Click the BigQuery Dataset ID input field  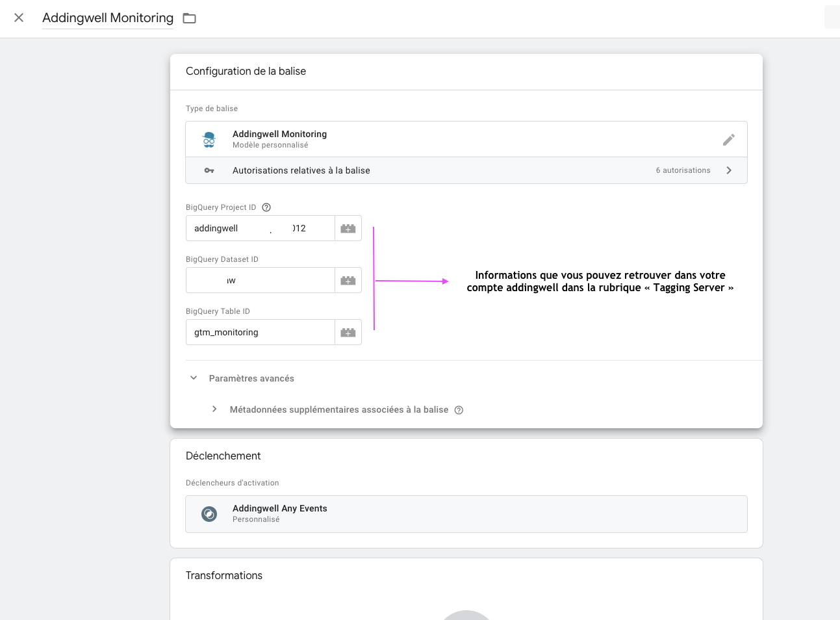point(261,280)
